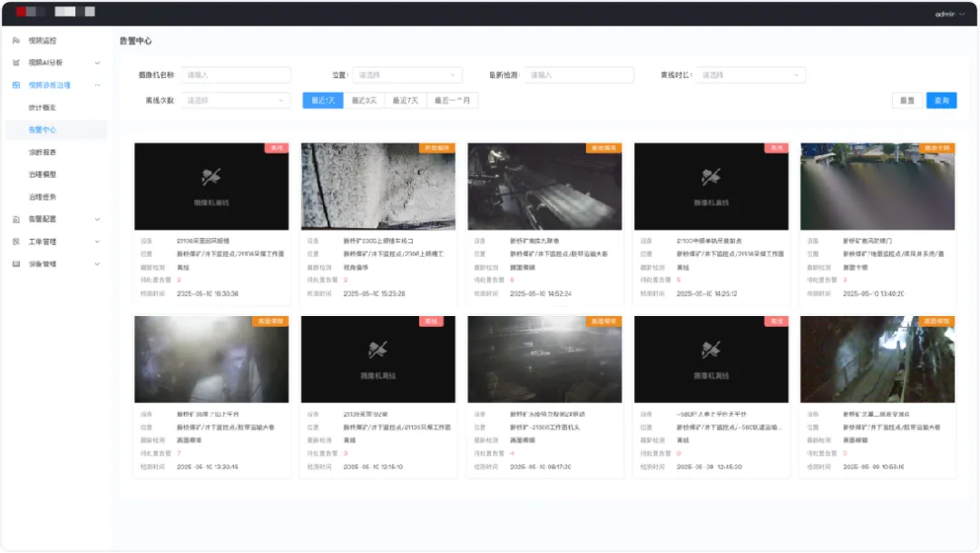Image resolution: width=980 pixels, height=553 pixels.
Task: Click the 重置 reset button
Action: pos(906,100)
